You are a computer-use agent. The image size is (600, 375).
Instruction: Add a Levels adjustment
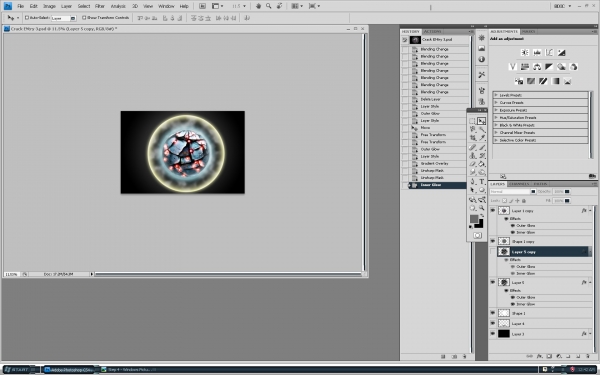[537, 53]
